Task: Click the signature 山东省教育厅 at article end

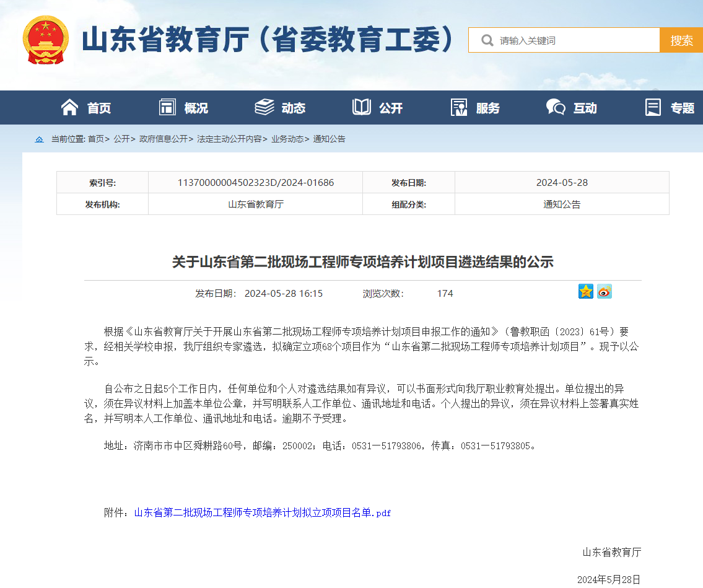Action: 611,552
